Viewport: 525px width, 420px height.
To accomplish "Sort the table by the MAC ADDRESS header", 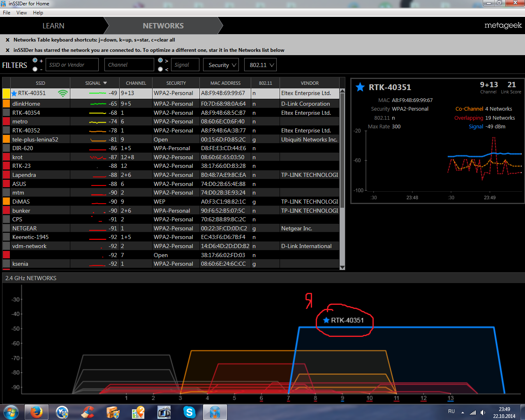I will point(225,83).
